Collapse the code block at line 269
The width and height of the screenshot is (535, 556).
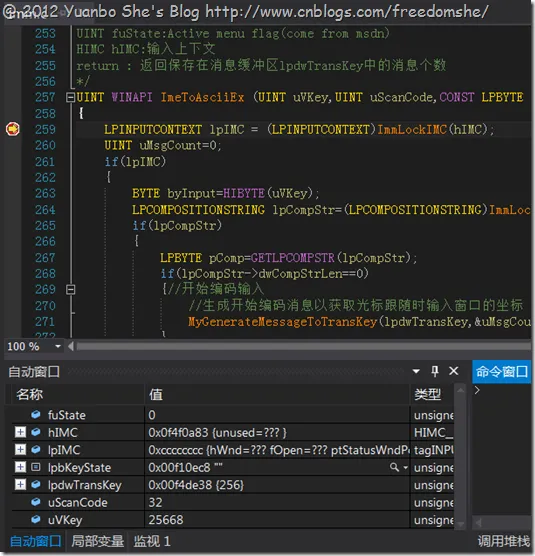[x=71, y=290]
